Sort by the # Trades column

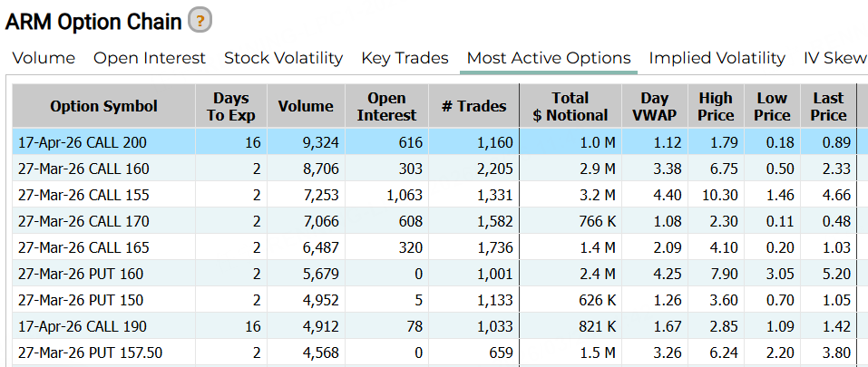coord(473,106)
